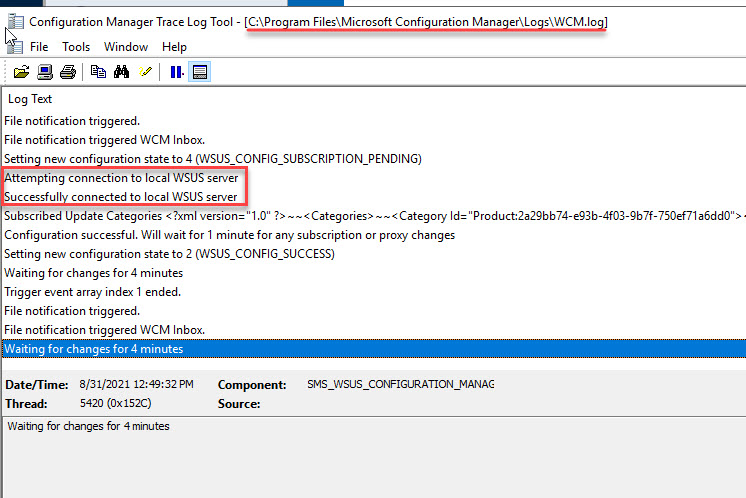Toggle the Pause logging button

pyautogui.click(x=176, y=72)
